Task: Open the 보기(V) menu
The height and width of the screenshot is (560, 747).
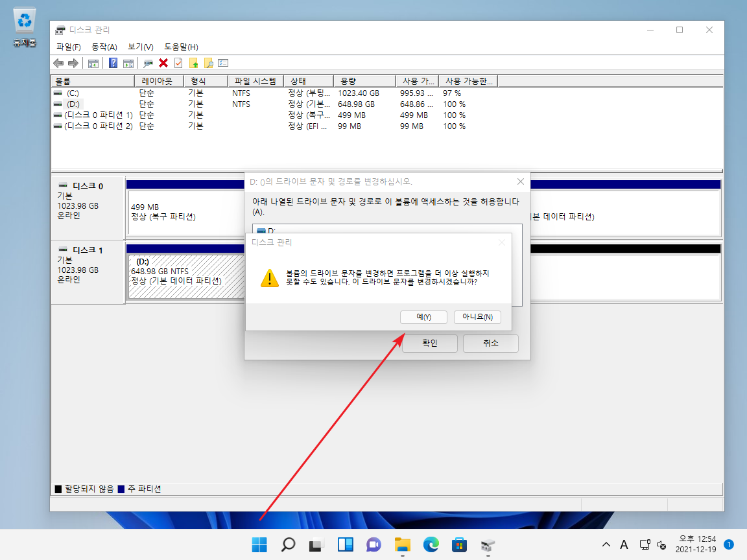Action: coord(141,47)
